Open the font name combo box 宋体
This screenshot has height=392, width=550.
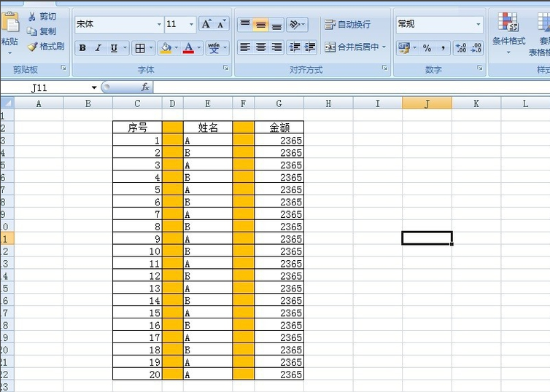pos(119,24)
